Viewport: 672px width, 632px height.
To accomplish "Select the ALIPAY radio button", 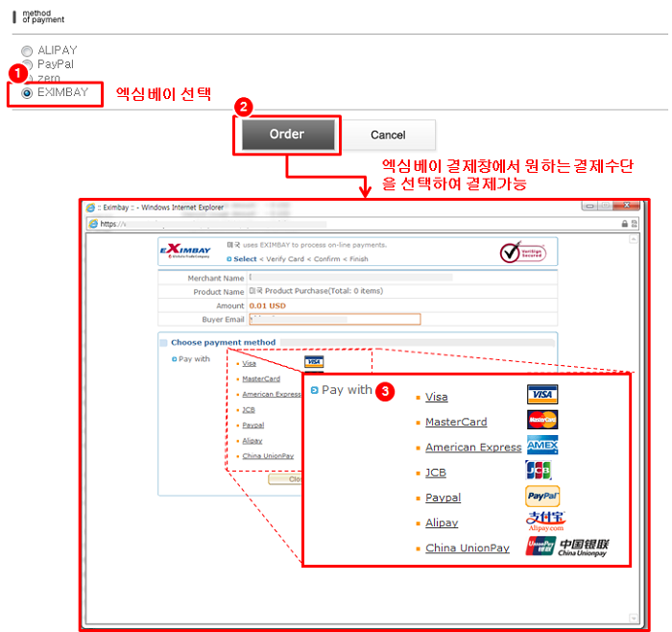I will pos(27,51).
